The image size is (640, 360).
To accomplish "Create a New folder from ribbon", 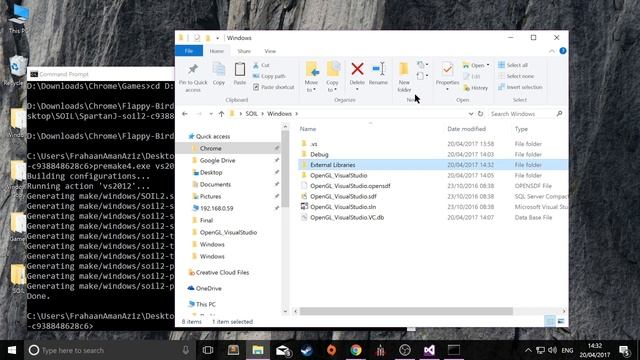I will (404, 77).
